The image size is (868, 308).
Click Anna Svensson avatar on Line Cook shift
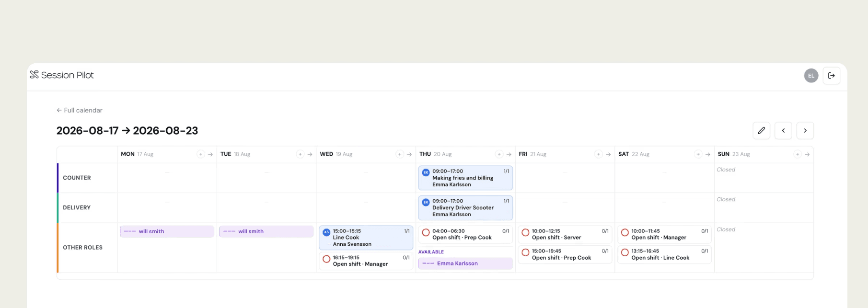click(x=326, y=232)
